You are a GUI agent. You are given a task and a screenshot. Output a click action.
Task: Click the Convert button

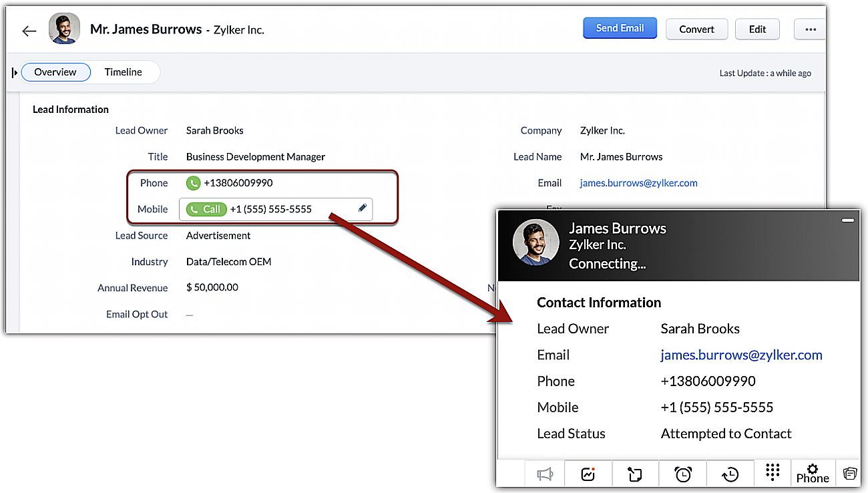[696, 29]
